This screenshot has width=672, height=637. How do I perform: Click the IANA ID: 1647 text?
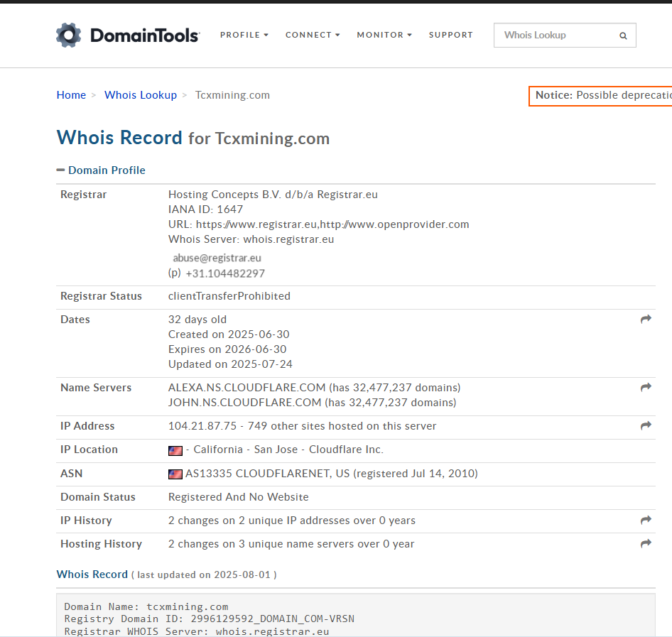point(206,209)
